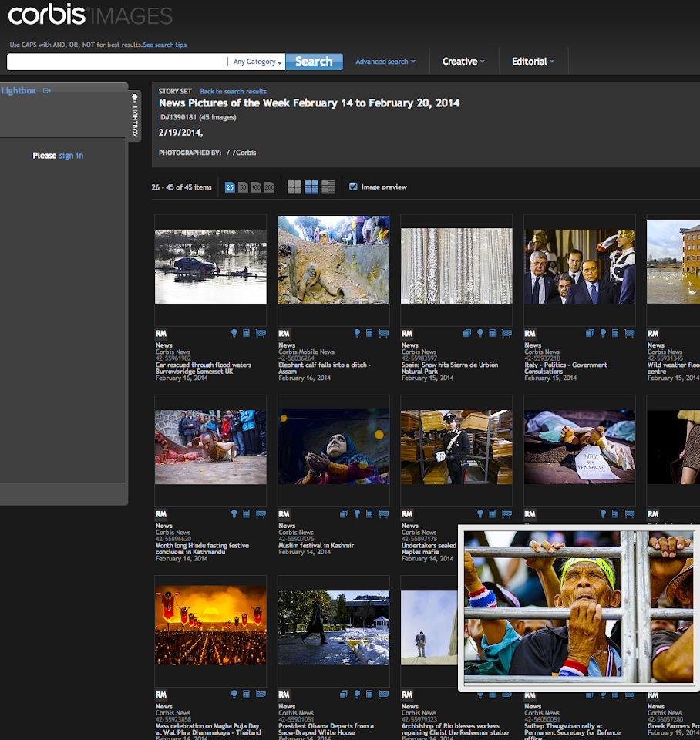
Task: Show 200 items per page
Action: [270, 187]
